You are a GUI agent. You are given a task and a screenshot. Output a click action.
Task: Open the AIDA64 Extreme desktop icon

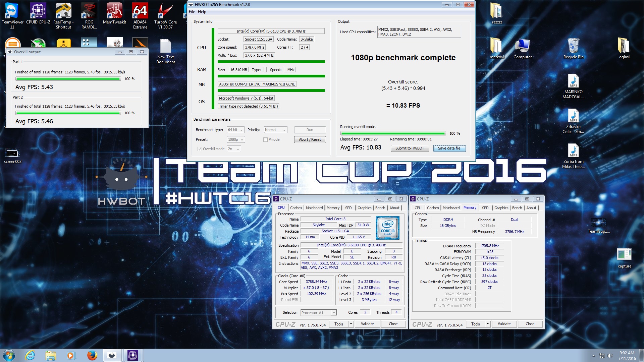coord(140,16)
